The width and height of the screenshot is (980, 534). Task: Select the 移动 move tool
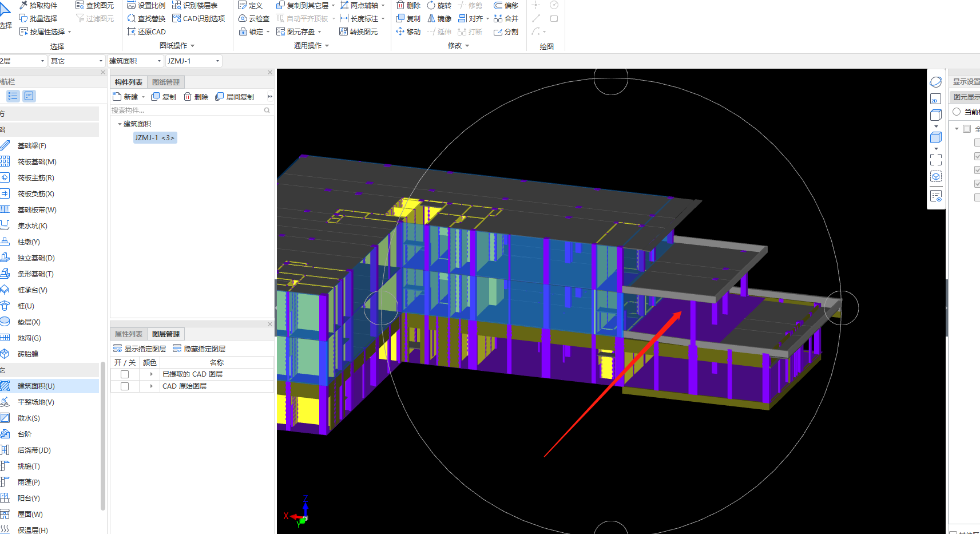click(408, 31)
